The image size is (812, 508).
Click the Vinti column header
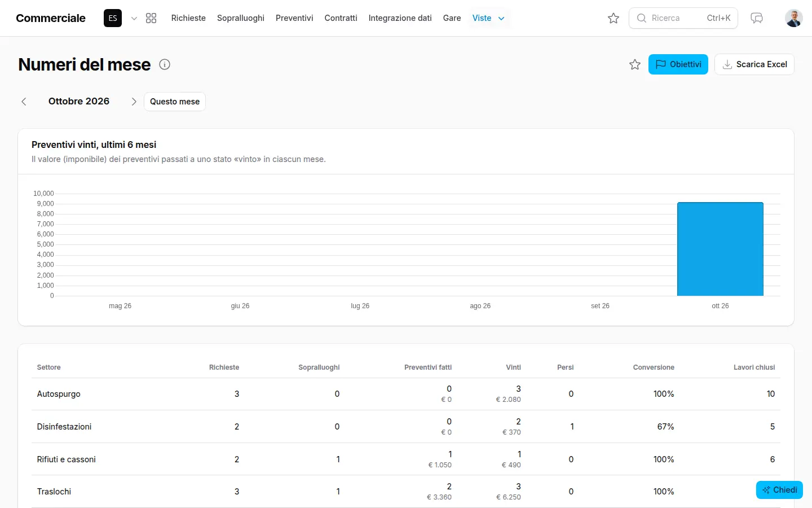point(513,367)
